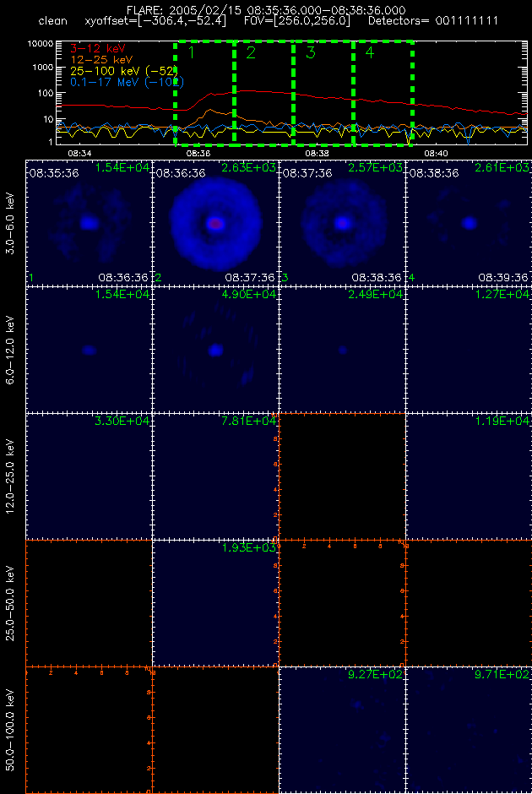Select the '6.0-12.0 keV' row label
Image resolution: width=532 pixels, height=794 pixels.
click(x=12, y=350)
